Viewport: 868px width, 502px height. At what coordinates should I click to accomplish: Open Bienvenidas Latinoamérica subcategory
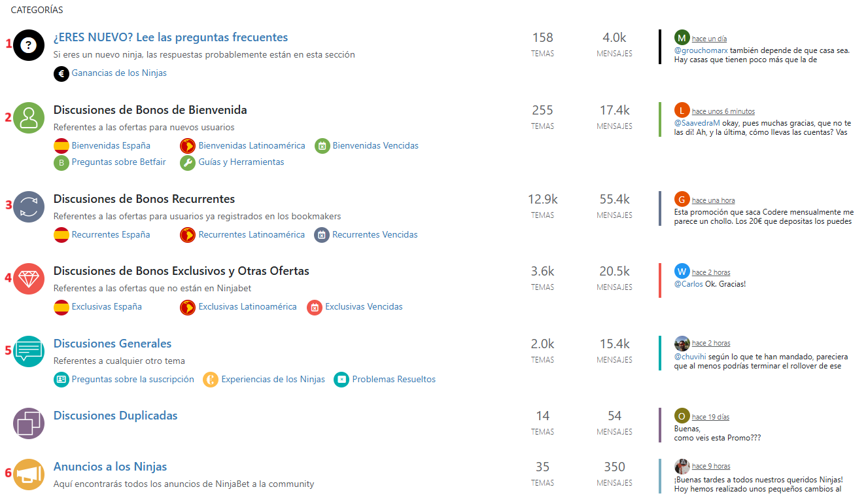[252, 145]
